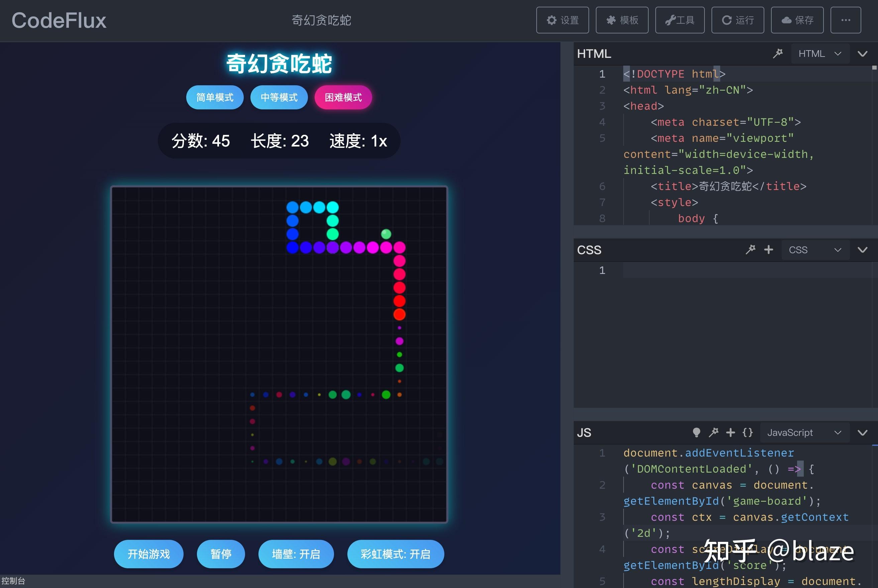Image resolution: width=878 pixels, height=588 pixels.
Task: Select 困难模式 difficulty option
Action: point(343,98)
